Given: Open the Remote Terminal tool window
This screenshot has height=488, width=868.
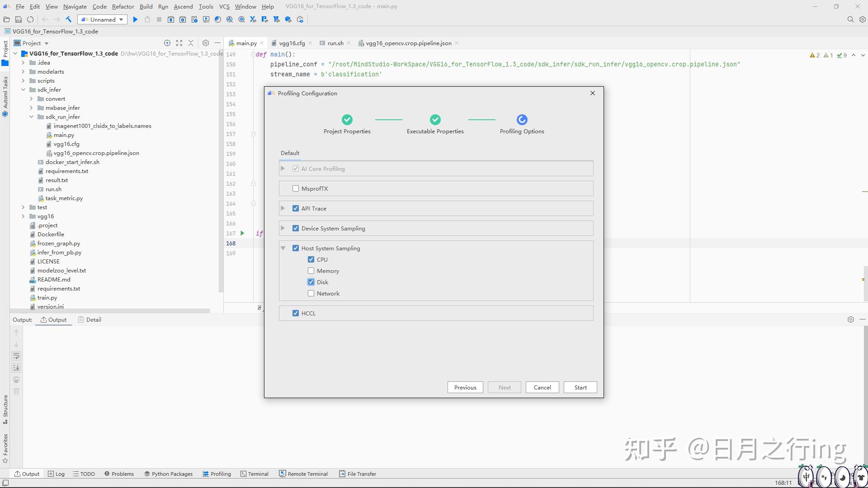Looking at the screenshot, I should [x=303, y=474].
